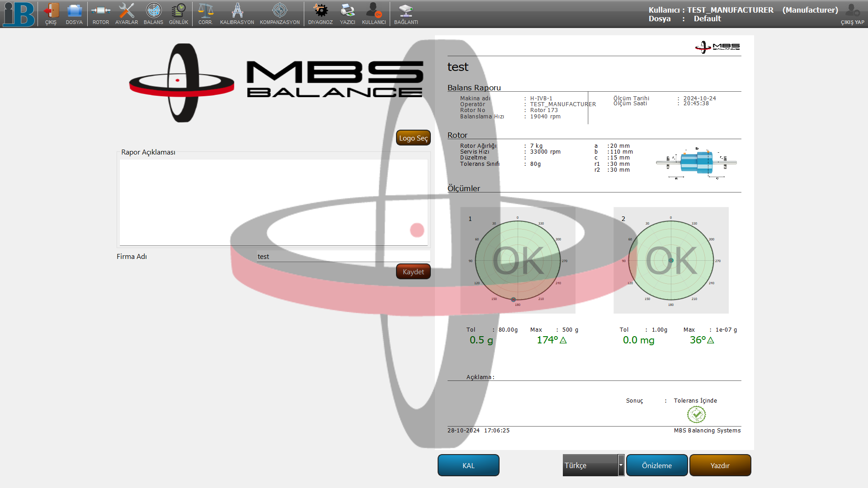The height and width of the screenshot is (488, 868).
Task: Click the Önizleme preview button
Action: click(x=656, y=465)
